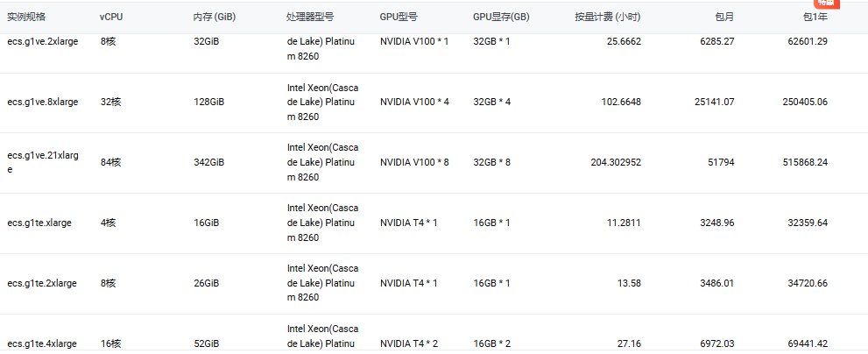This screenshot has height=354, width=868.
Task: Select the 包月 column header
Action: [724, 17]
